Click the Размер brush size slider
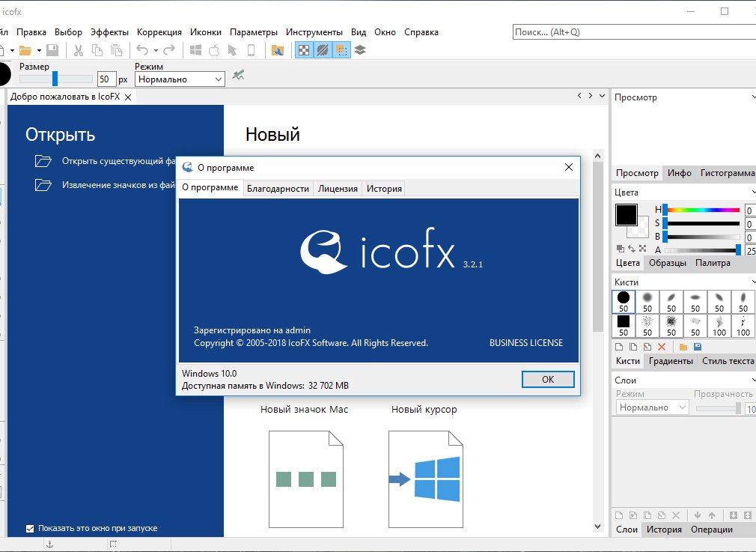This screenshot has width=756, height=552. (55, 79)
